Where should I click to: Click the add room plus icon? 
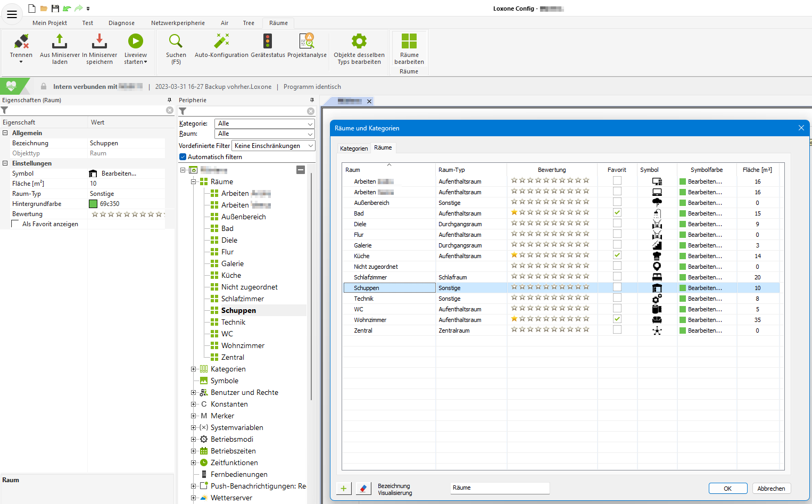[x=344, y=488]
